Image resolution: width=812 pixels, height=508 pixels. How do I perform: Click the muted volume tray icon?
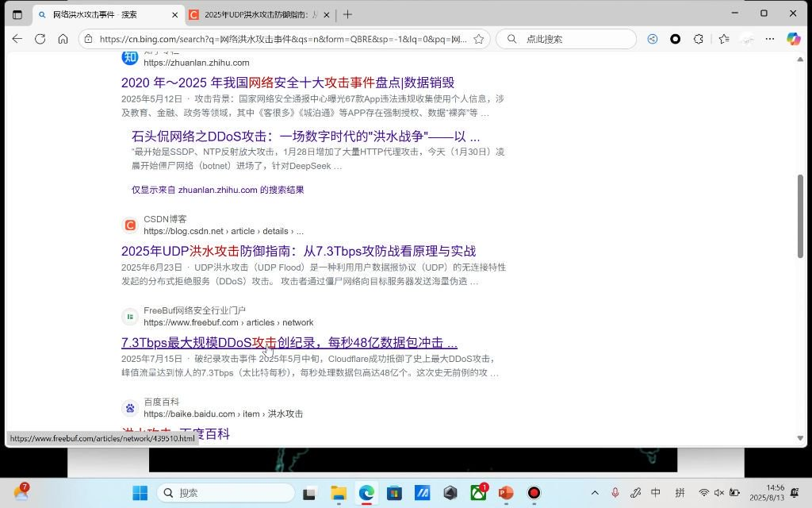coord(718,493)
